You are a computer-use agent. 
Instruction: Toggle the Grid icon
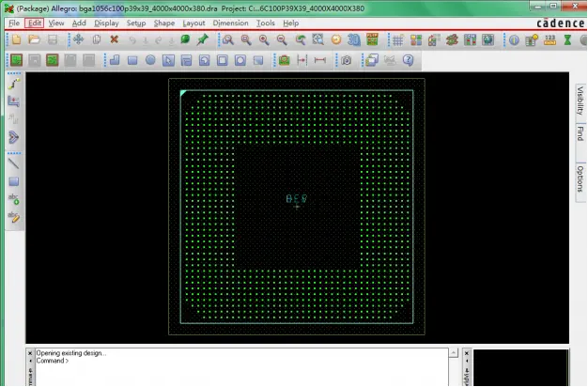point(398,39)
